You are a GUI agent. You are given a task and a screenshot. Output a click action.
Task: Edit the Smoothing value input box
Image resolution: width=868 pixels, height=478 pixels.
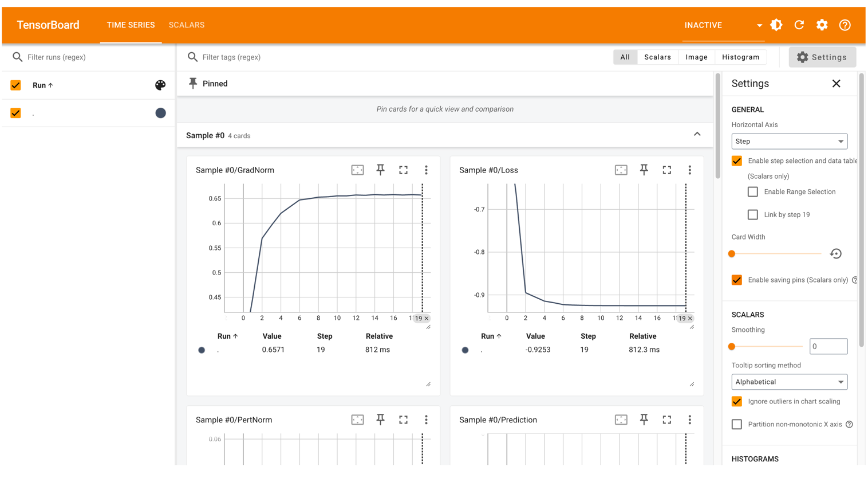tap(828, 347)
